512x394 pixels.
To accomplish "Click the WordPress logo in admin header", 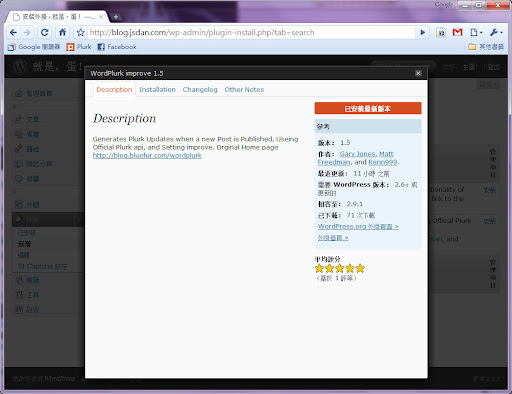I will click(20, 67).
